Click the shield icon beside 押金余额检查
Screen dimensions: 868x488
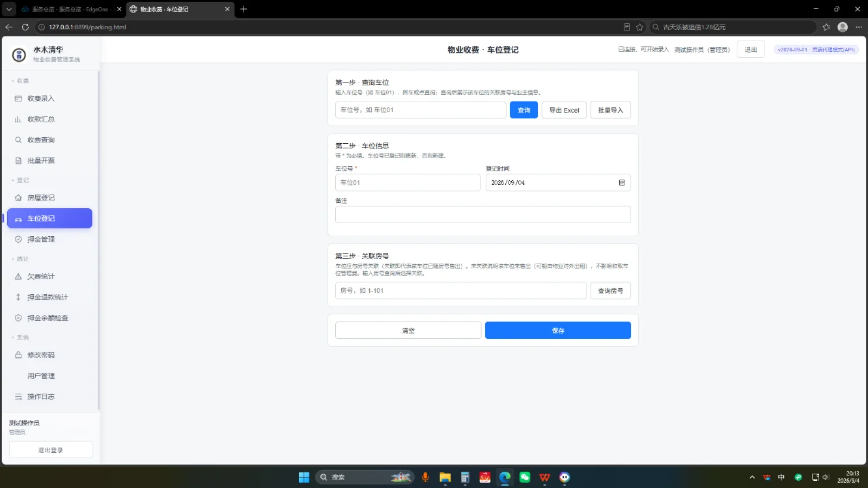click(x=18, y=318)
